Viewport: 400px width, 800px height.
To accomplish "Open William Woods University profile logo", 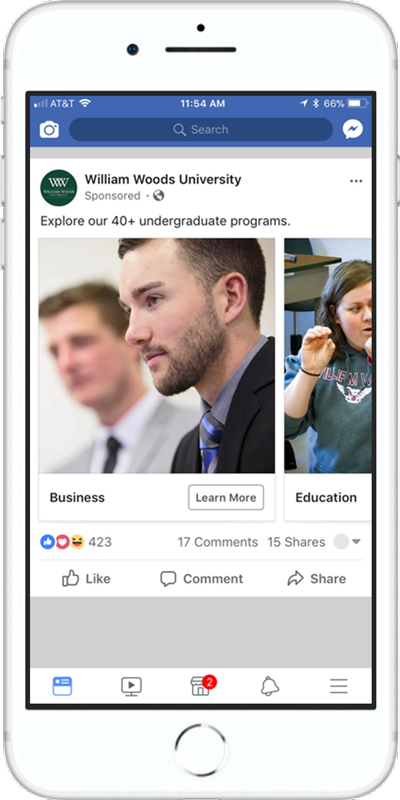I will [59, 188].
